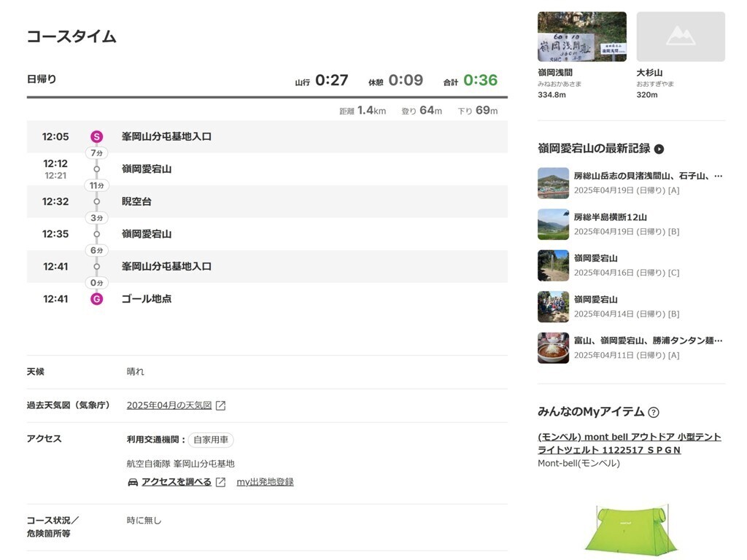The image size is (747, 560).
Task: Select the 自家用車 transport tag
Action: point(211,440)
